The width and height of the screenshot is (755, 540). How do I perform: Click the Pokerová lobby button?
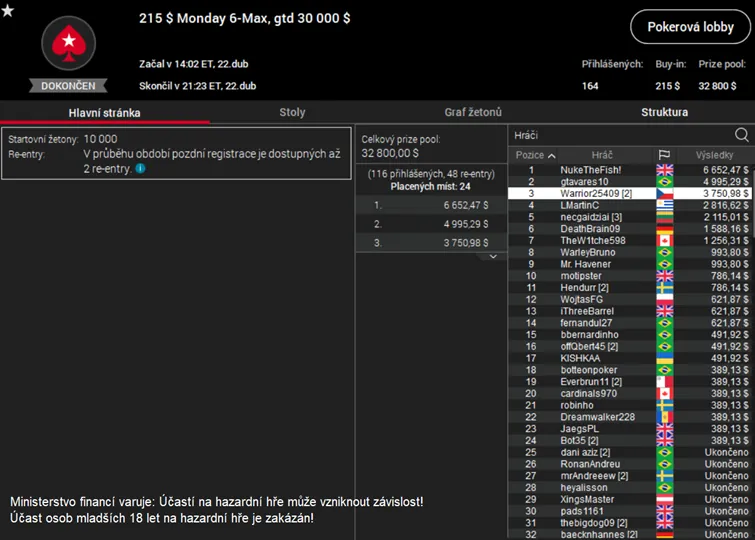tap(690, 28)
